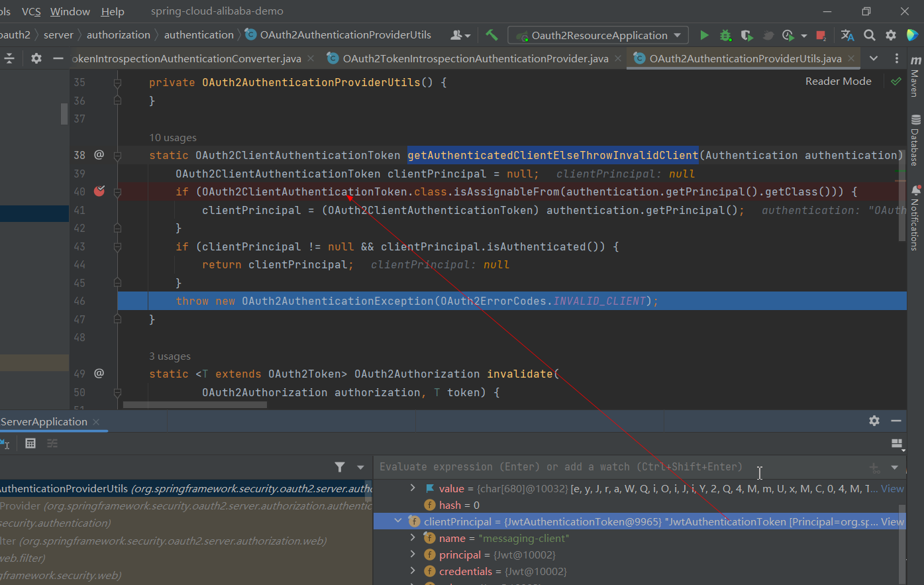Image resolution: width=924 pixels, height=585 pixels.
Task: Start debugging with the Debug bug icon
Action: tap(725, 35)
